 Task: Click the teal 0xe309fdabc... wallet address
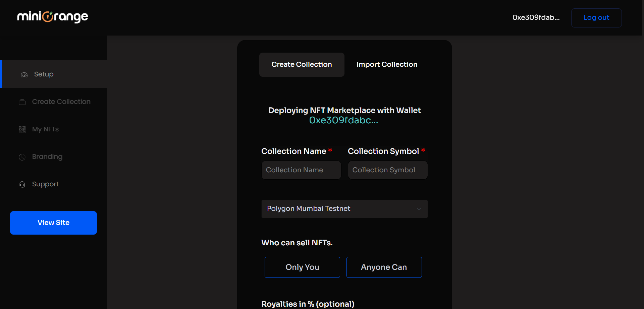[x=343, y=120]
